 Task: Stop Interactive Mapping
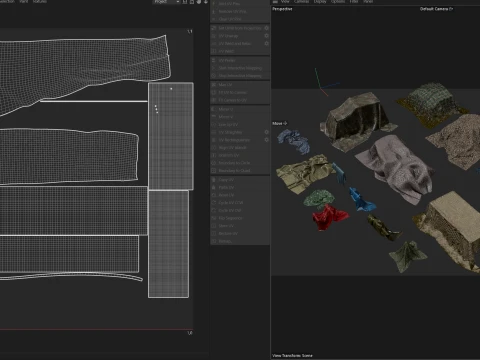[240, 76]
